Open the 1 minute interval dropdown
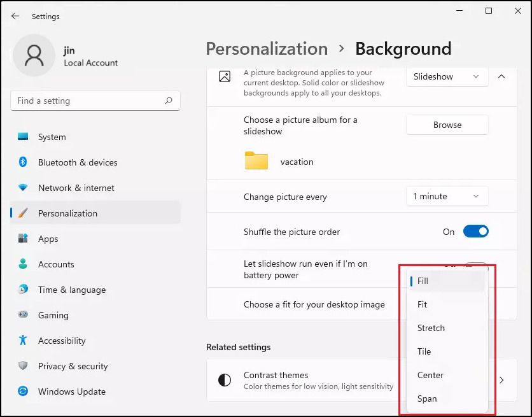 pos(447,196)
